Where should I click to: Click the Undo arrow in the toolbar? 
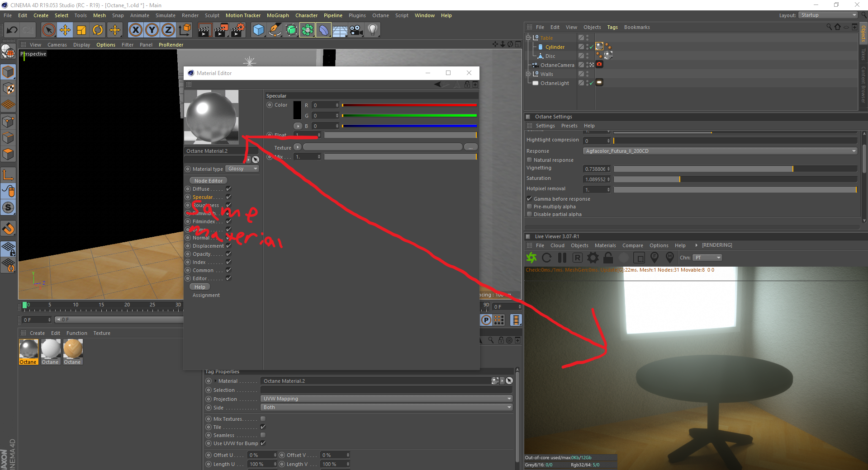pyautogui.click(x=12, y=30)
